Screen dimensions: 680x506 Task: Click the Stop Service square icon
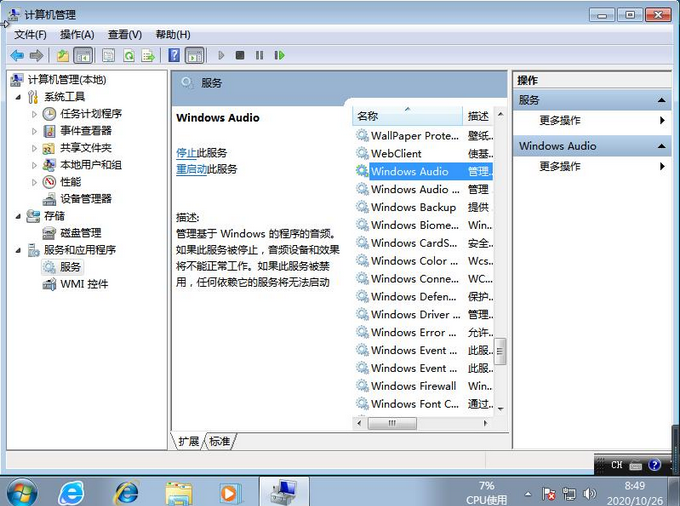240,55
